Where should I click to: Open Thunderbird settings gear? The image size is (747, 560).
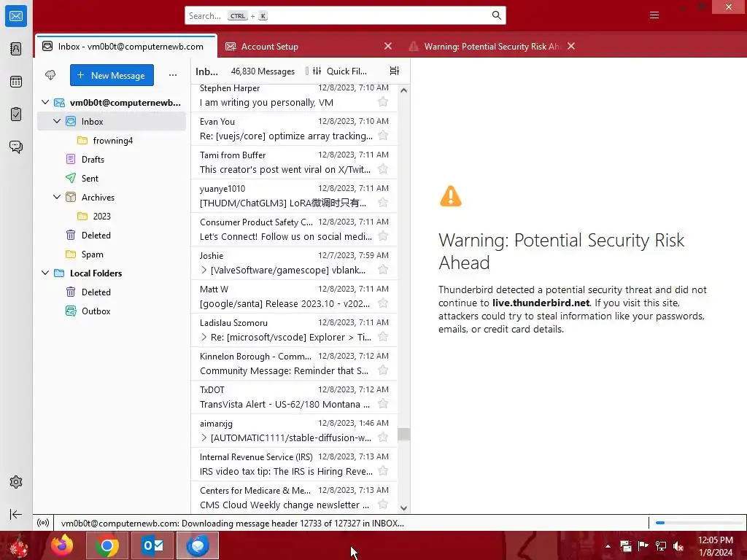click(x=16, y=482)
